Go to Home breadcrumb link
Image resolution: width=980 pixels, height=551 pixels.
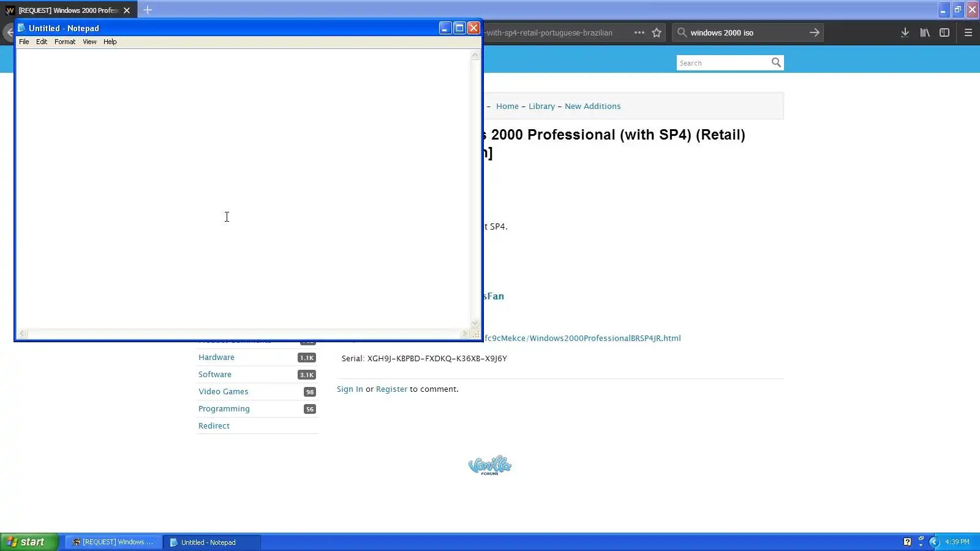click(x=507, y=106)
